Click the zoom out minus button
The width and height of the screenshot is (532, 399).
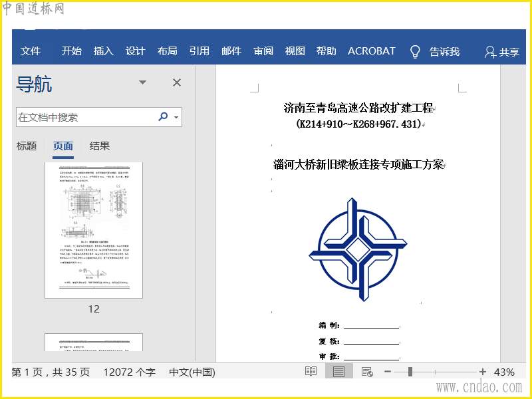tap(388, 372)
